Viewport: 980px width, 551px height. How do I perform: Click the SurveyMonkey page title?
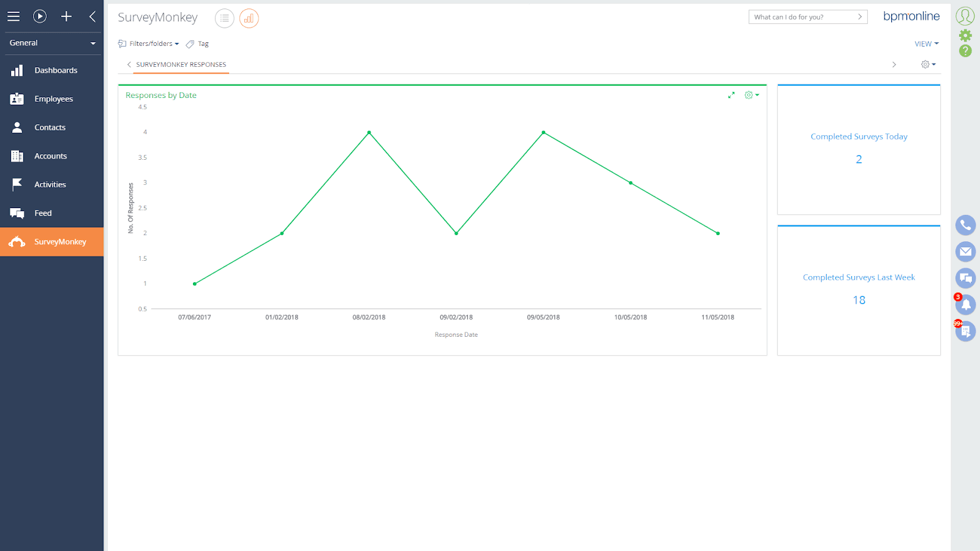(157, 17)
